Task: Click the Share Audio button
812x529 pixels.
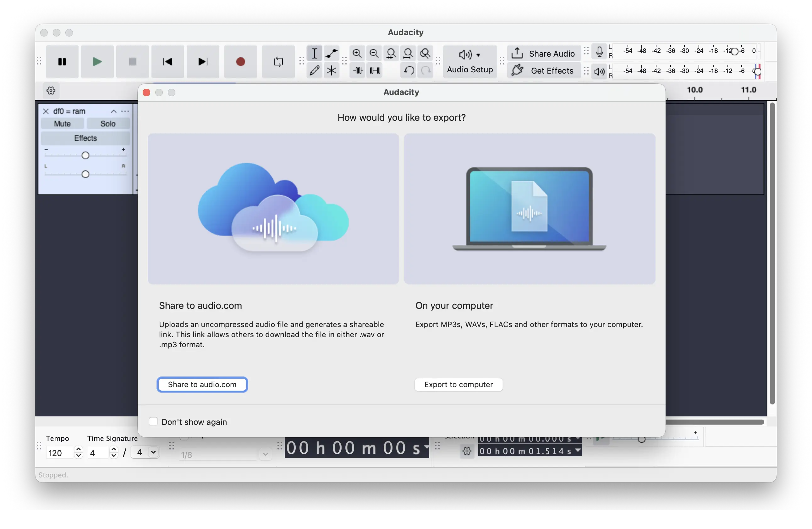Action: 544,53
